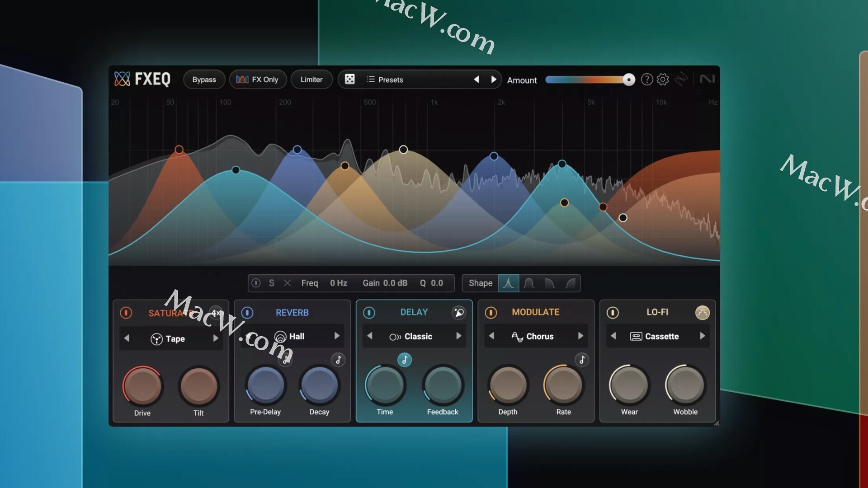Toggle the Reverb module power button

[247, 313]
